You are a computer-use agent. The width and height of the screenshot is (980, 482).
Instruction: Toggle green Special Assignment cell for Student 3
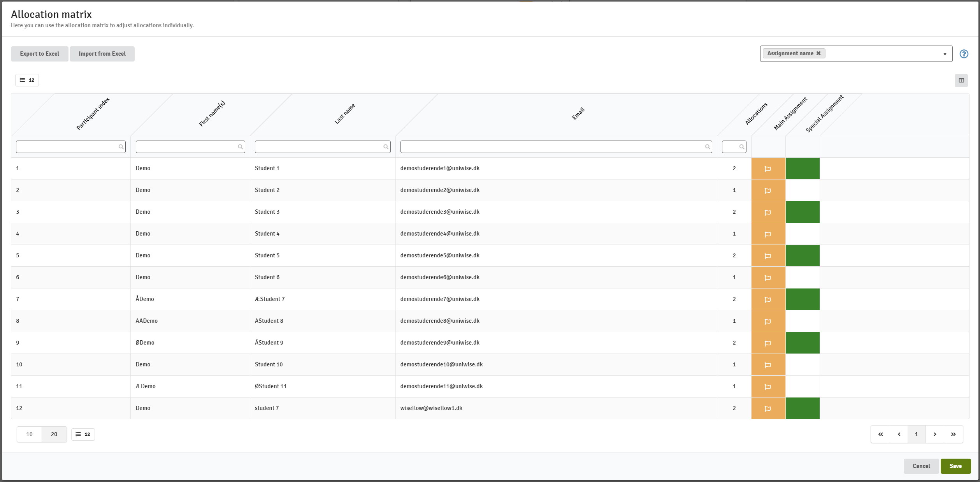pyautogui.click(x=803, y=212)
